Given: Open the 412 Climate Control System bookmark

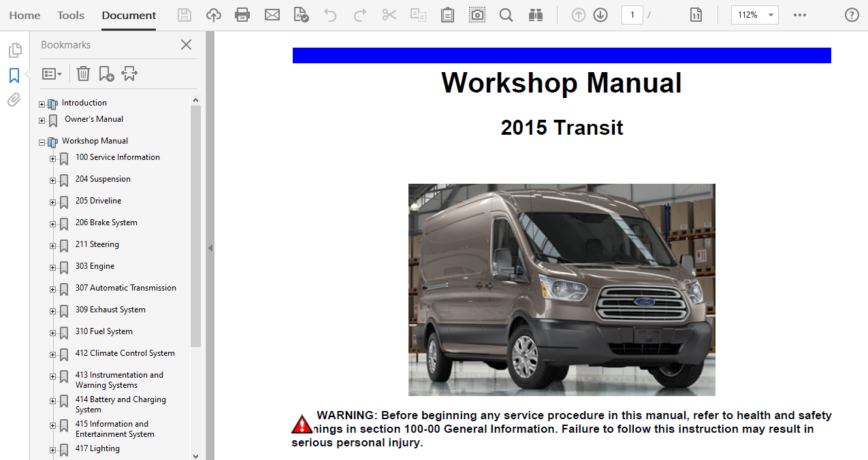Looking at the screenshot, I should (125, 353).
